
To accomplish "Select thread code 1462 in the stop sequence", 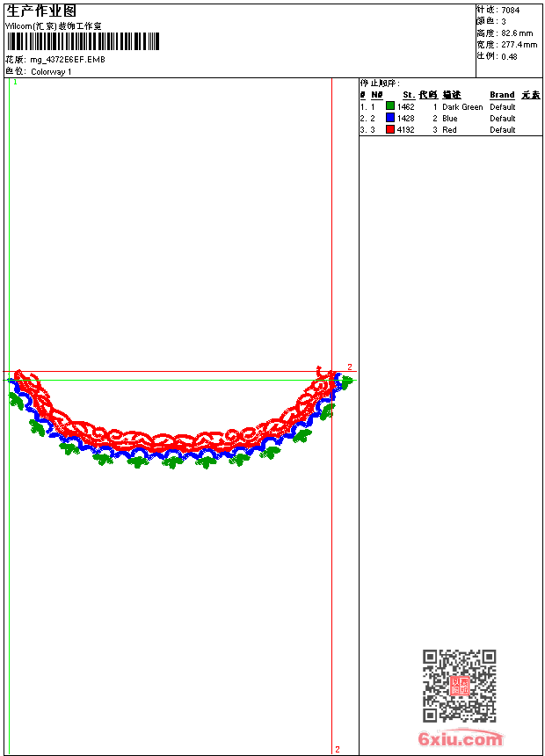I will tap(406, 106).
